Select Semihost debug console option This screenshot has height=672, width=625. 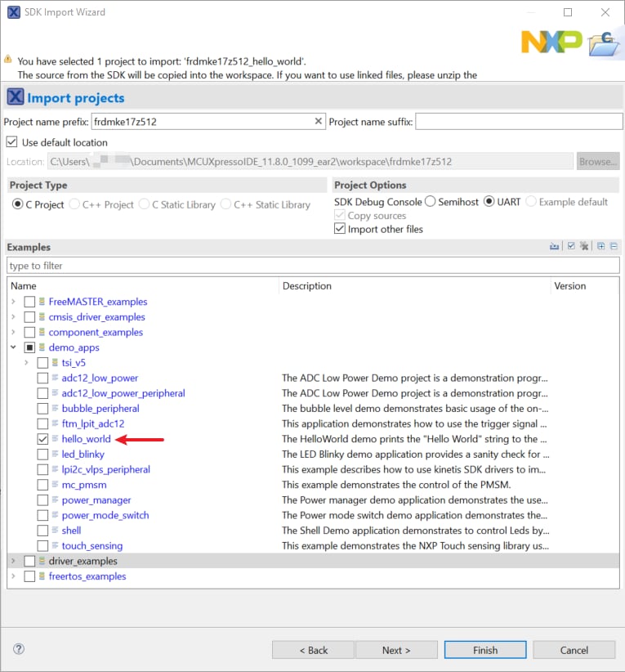click(x=429, y=202)
